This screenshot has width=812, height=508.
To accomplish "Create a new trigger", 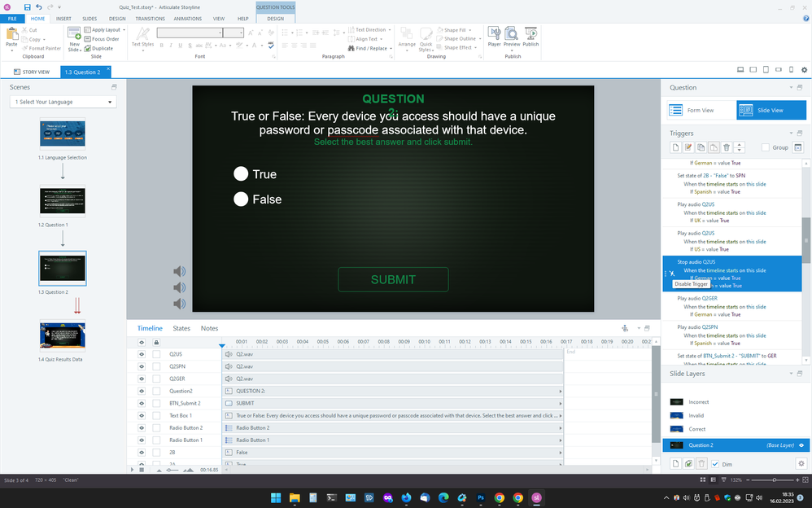I will (x=675, y=147).
